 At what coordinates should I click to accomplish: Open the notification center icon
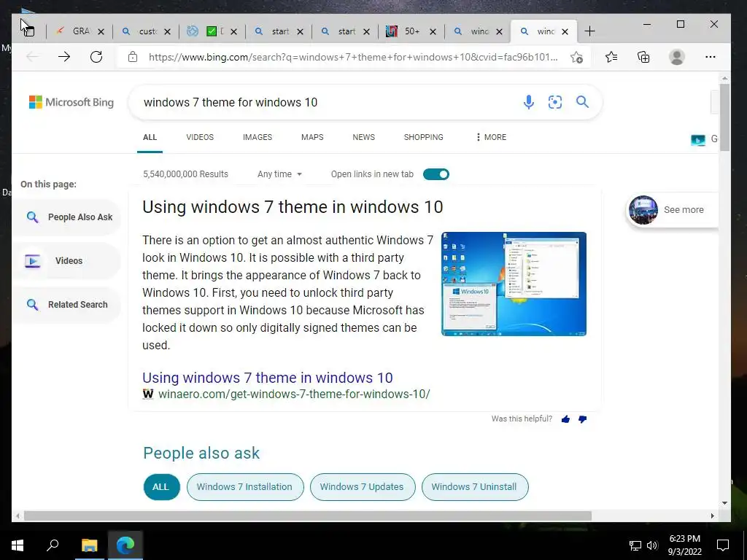pyautogui.click(x=723, y=545)
